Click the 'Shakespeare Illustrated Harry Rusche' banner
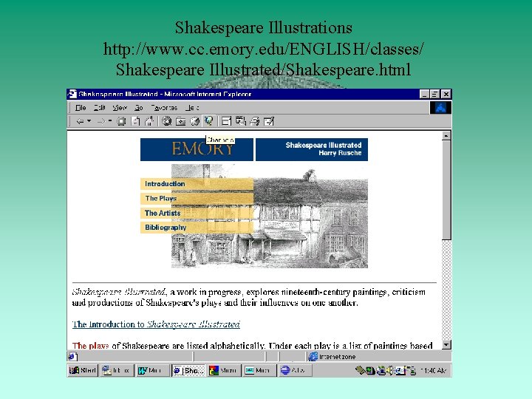This screenshot has width=532, height=399. 312,149
